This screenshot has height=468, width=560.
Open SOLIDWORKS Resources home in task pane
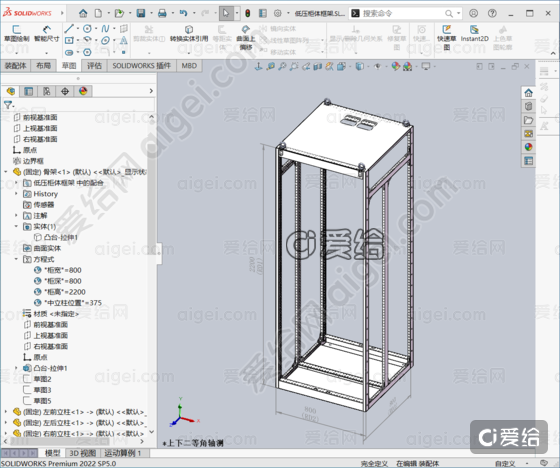[x=529, y=93]
